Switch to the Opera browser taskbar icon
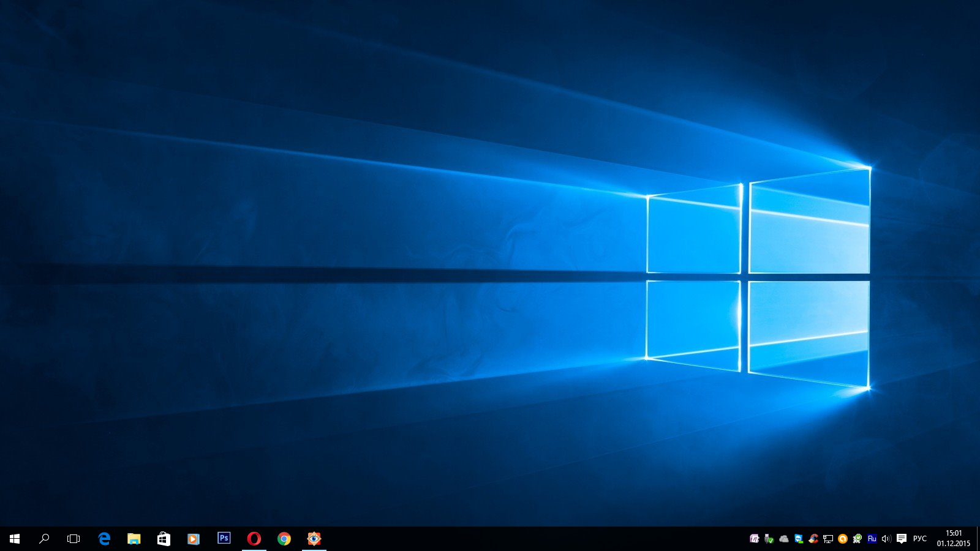 tap(254, 539)
